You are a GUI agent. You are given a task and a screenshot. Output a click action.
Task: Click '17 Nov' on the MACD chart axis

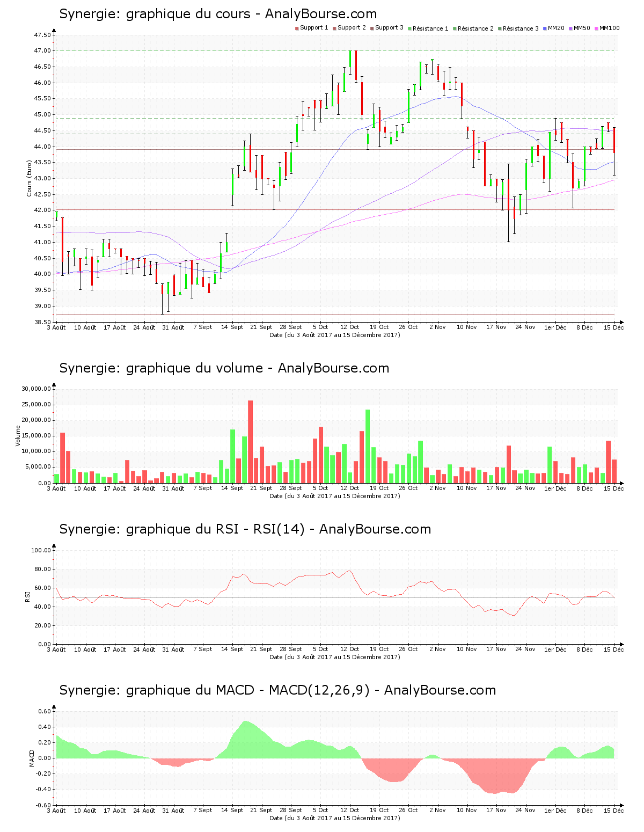(x=496, y=810)
